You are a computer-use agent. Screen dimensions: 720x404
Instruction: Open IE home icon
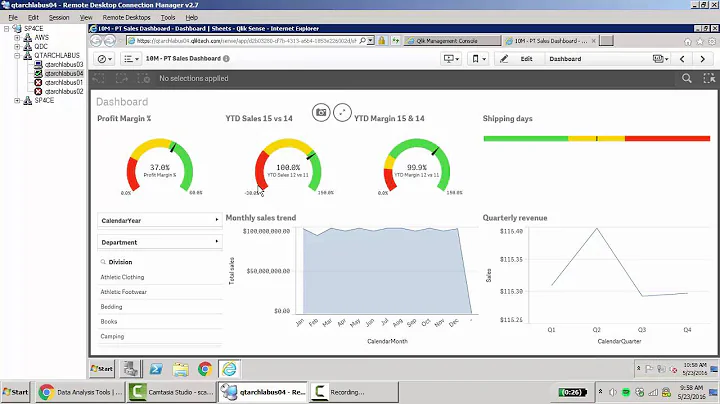(x=687, y=41)
